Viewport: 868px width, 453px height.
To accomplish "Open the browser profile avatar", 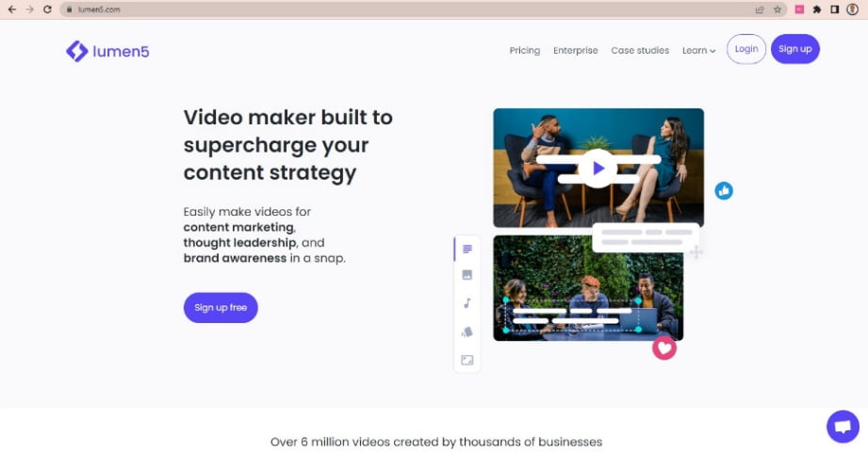I will coord(853,9).
